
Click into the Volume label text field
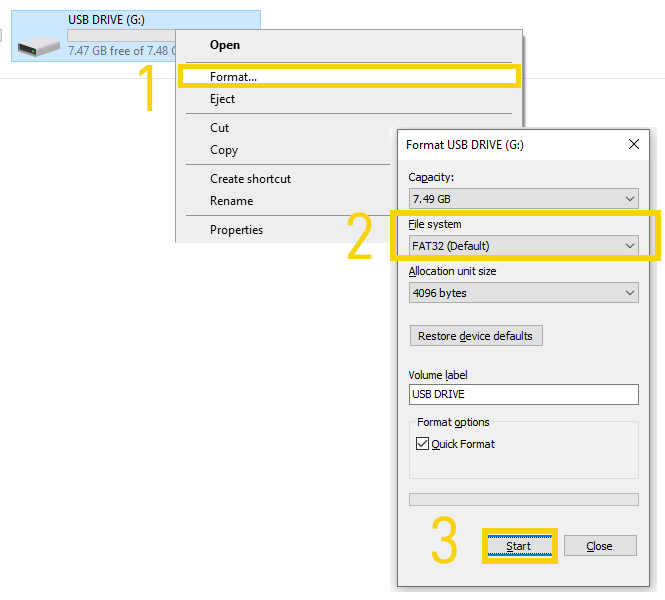523,394
